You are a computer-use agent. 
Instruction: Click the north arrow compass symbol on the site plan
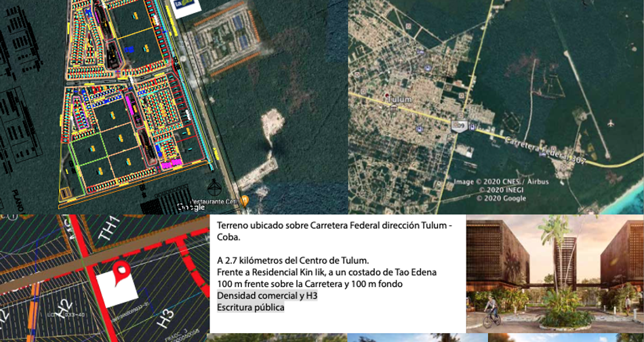tap(214, 188)
